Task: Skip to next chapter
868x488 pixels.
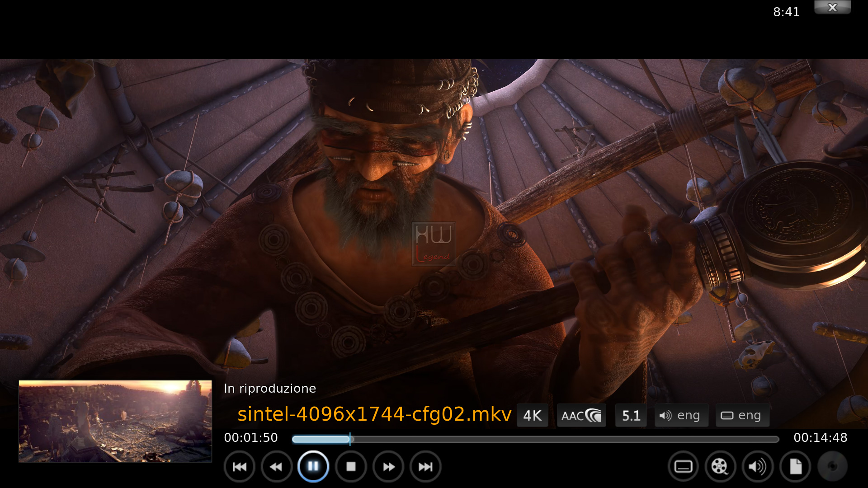Action: point(425,466)
